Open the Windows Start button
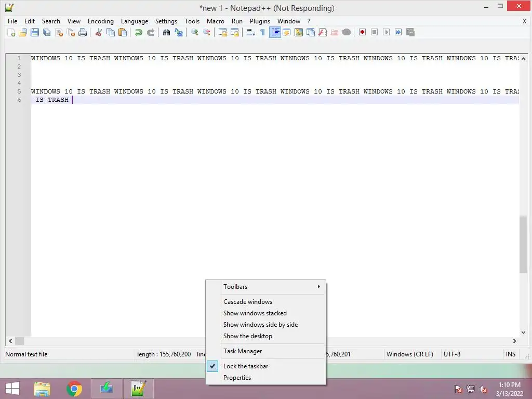 pyautogui.click(x=12, y=389)
